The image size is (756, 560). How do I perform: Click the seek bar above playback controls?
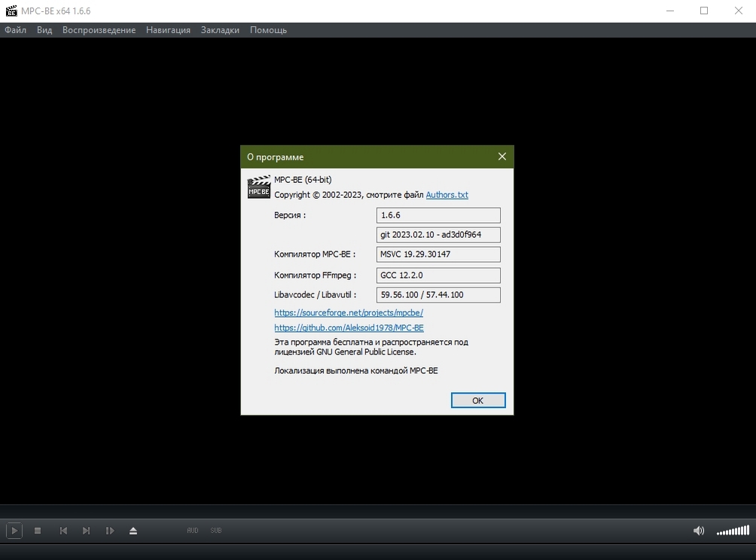pyautogui.click(x=378, y=511)
